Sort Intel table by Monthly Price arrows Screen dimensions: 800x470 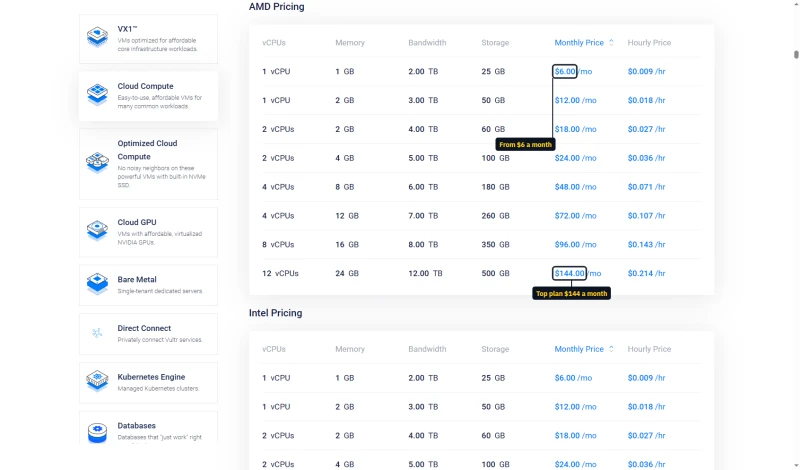click(611, 349)
